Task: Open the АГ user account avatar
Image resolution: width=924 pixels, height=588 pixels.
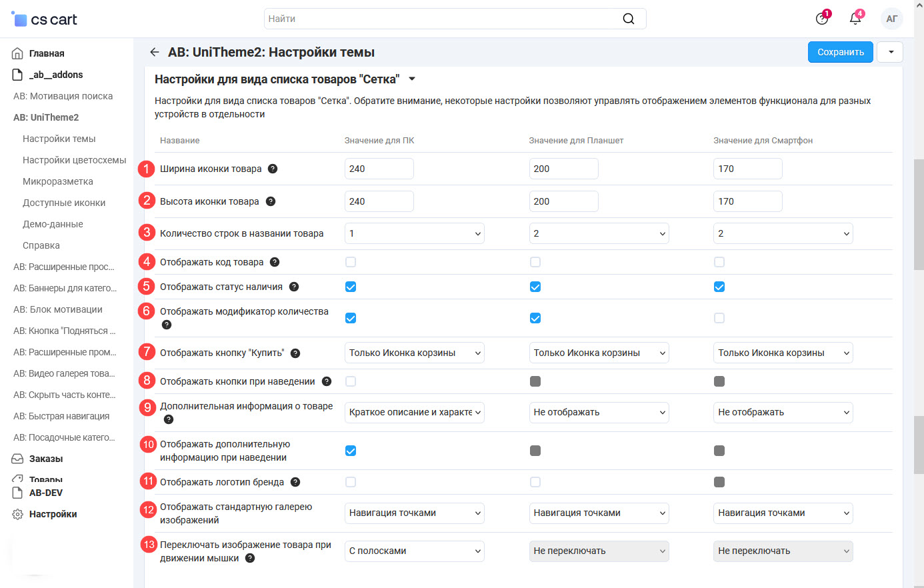Action: 892,19
